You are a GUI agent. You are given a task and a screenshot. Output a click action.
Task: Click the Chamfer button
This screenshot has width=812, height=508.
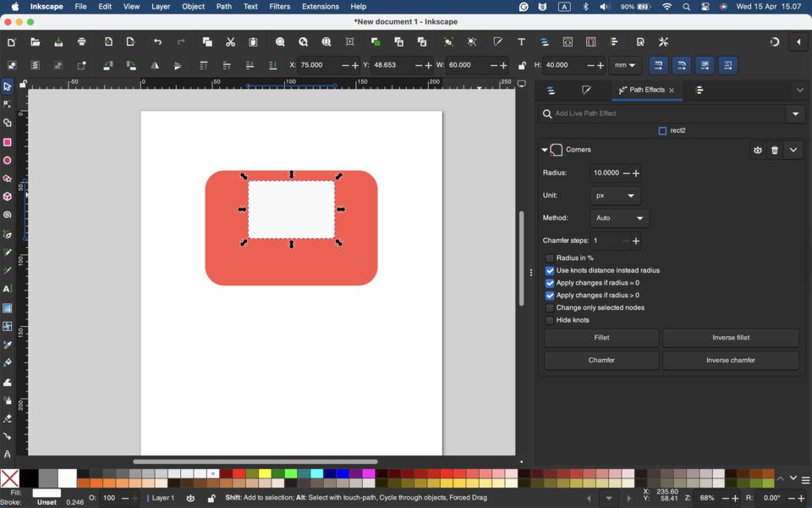point(601,360)
